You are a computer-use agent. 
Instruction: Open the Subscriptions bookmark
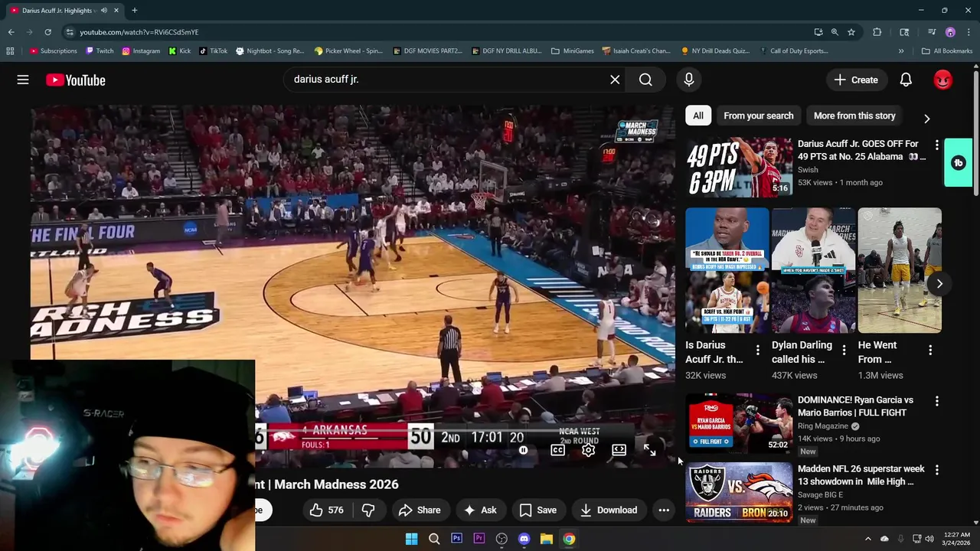pyautogui.click(x=54, y=51)
